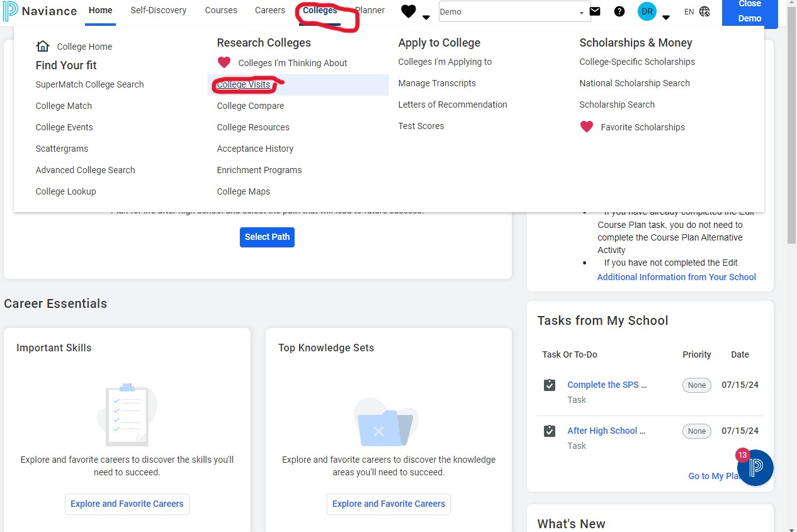Open College Compare
797x532 pixels.
[251, 106]
